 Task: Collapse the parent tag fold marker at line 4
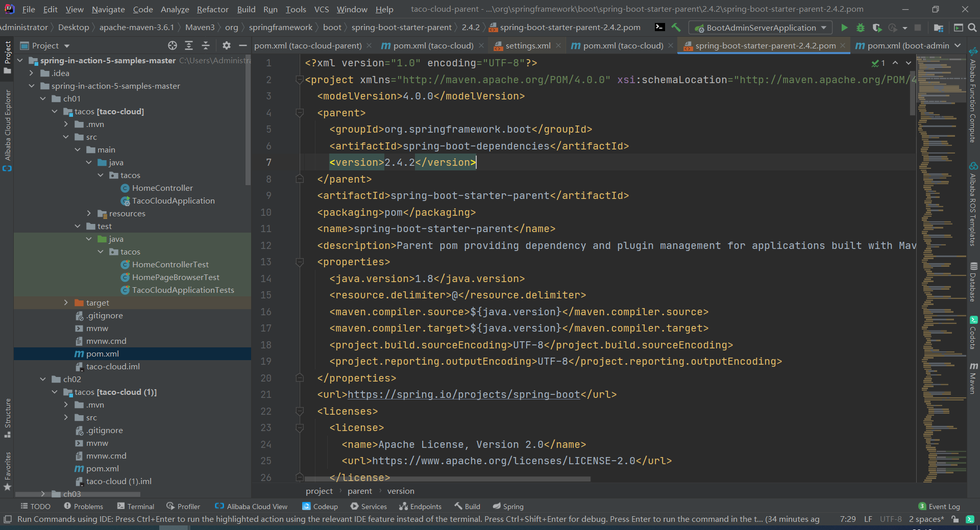coord(300,113)
